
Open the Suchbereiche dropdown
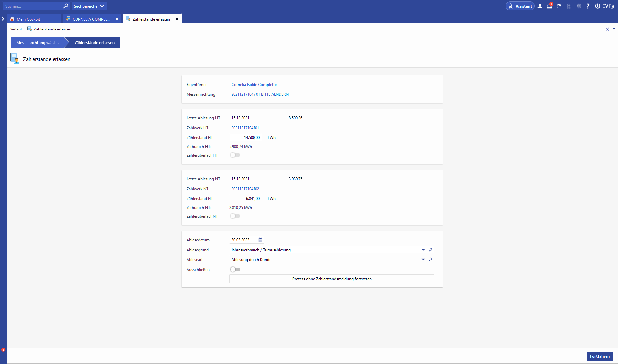coord(89,6)
